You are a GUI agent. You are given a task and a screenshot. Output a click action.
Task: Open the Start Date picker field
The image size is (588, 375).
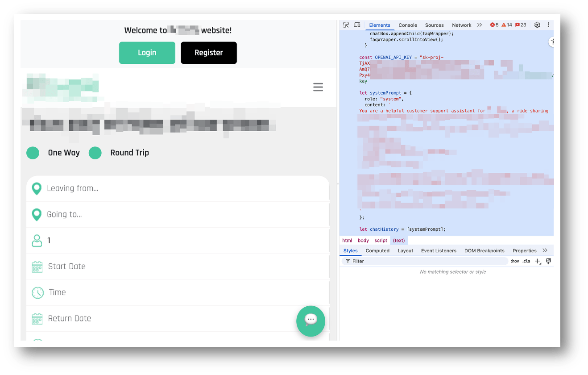click(178, 267)
